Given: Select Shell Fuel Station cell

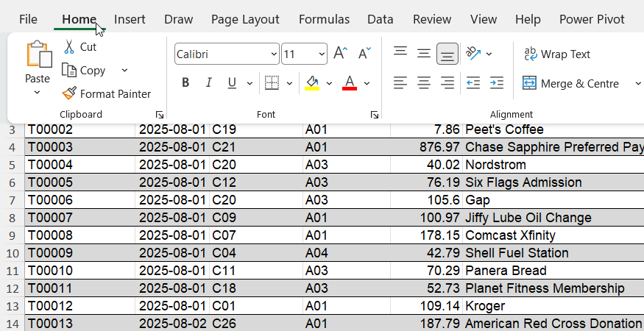Looking at the screenshot, I should (x=553, y=252).
